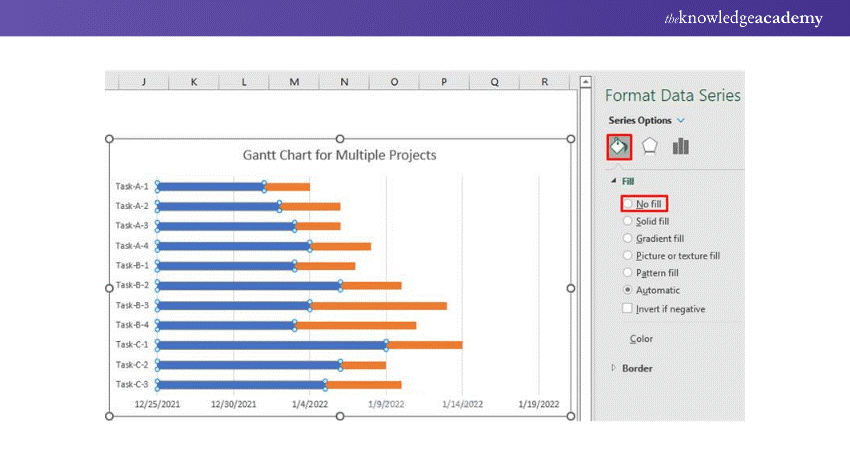The width and height of the screenshot is (850, 450).
Task: Open the Effects pentagon tab
Action: [x=650, y=147]
